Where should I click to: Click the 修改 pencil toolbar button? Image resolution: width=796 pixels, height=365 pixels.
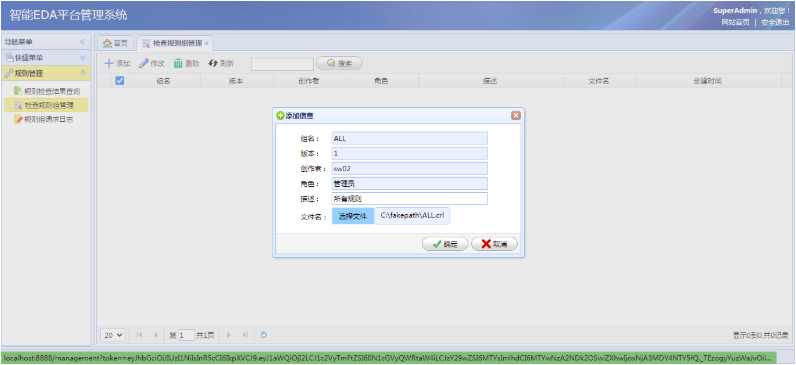(x=152, y=63)
